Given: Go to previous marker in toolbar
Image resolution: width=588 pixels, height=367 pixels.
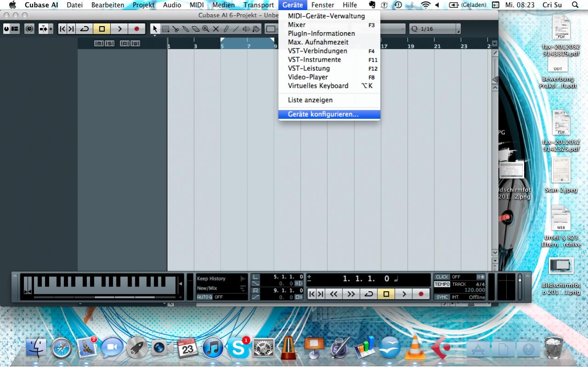Looking at the screenshot, I should pos(63,28).
